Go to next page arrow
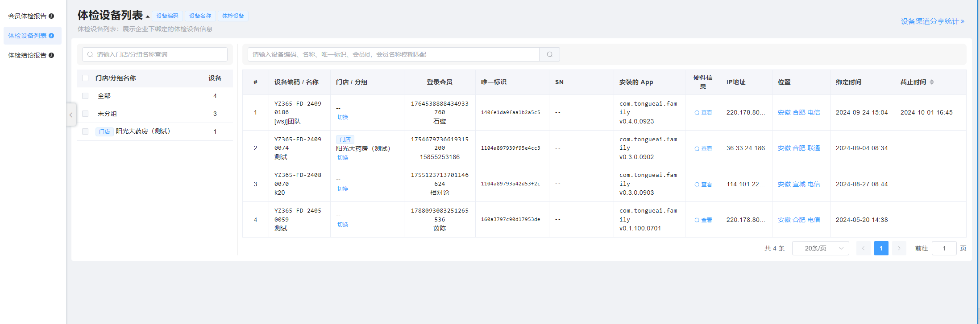The width and height of the screenshot is (980, 324). [x=899, y=248]
